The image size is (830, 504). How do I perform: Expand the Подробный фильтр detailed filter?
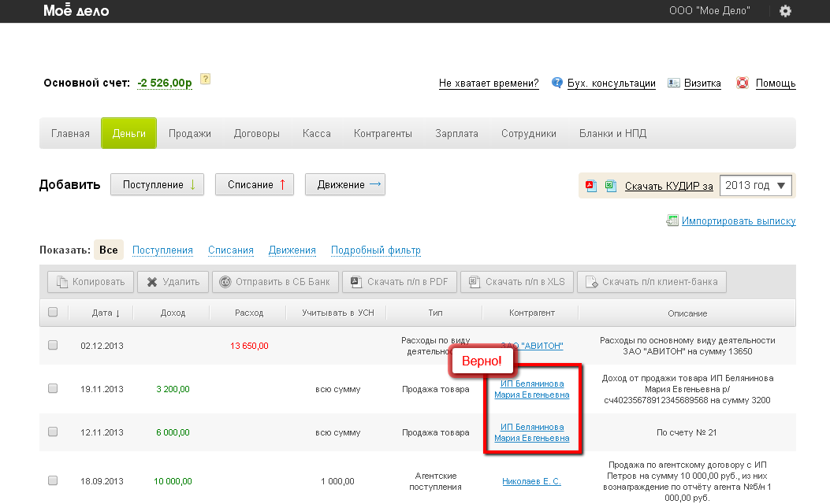[375, 250]
